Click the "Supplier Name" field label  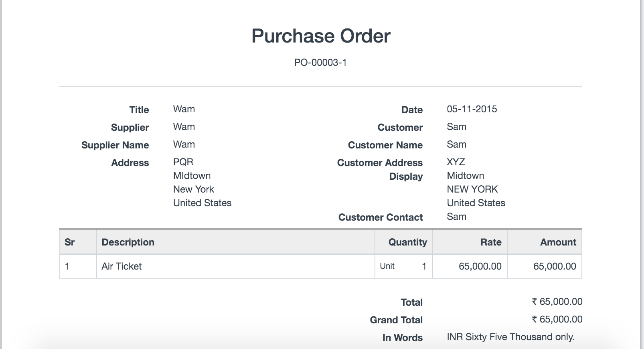coord(115,145)
